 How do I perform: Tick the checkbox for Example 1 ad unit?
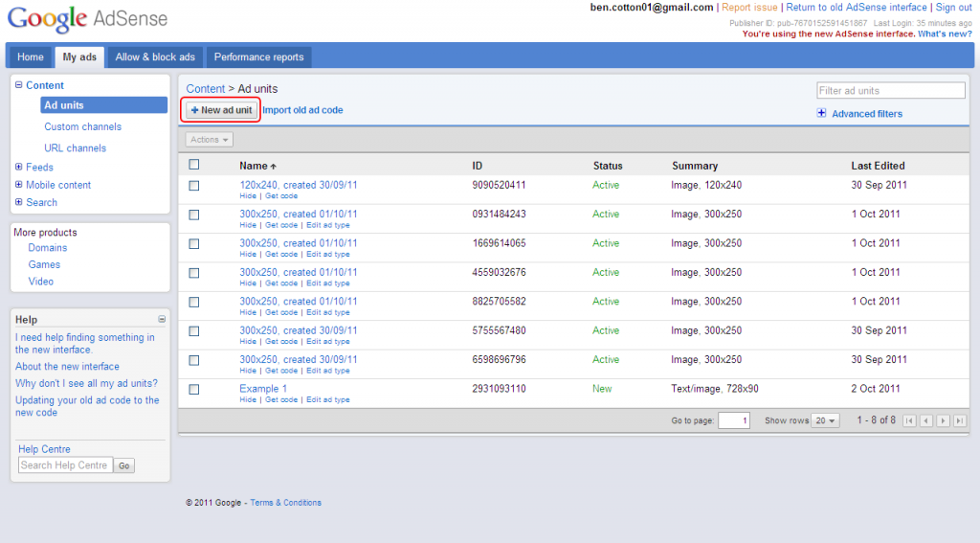[194, 390]
